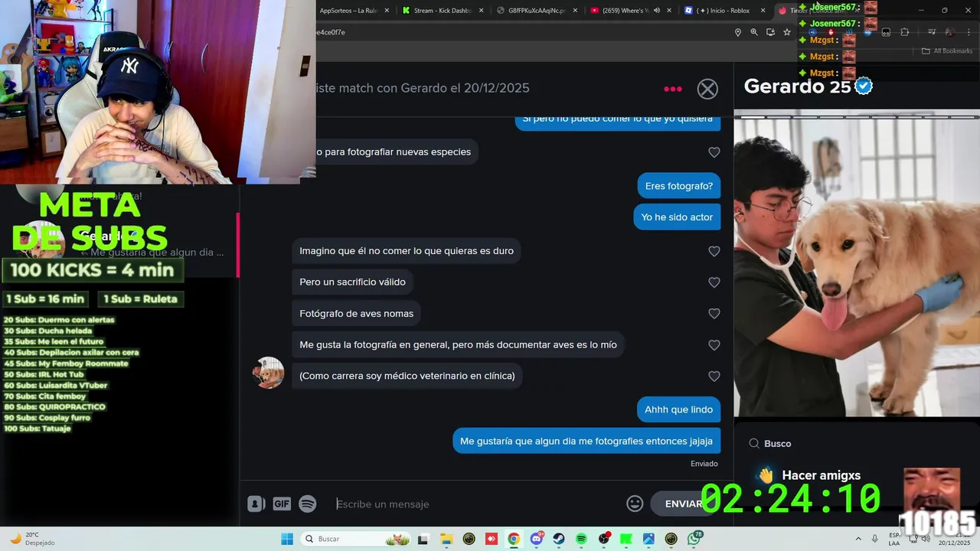Click the zoom magnifier in address bar
Viewport: 980px width, 551px height.
tap(754, 32)
